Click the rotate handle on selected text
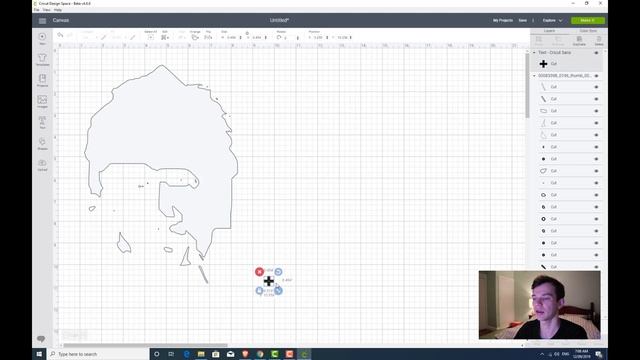 pos(278,272)
